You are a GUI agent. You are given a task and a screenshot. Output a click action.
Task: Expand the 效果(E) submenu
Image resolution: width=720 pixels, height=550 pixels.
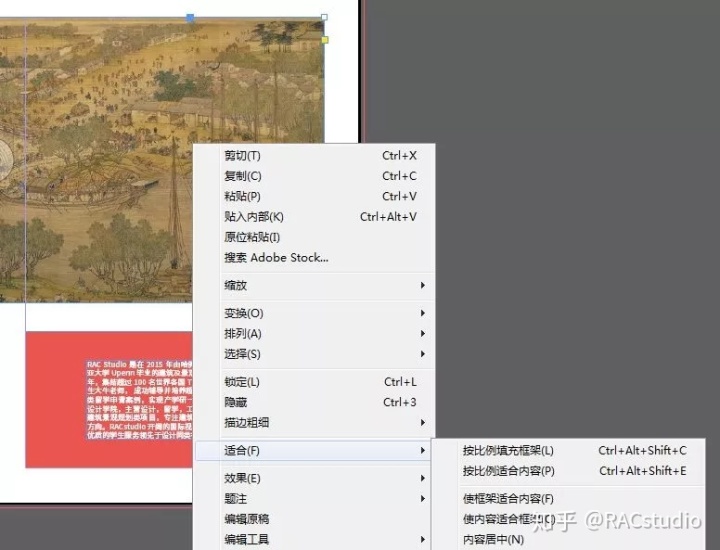(x=315, y=478)
